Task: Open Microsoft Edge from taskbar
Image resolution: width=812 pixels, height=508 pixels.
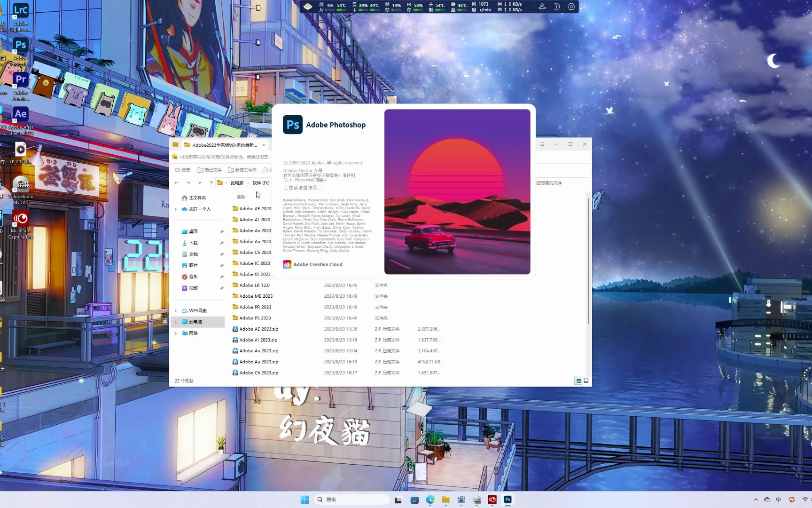Action: pos(430,500)
